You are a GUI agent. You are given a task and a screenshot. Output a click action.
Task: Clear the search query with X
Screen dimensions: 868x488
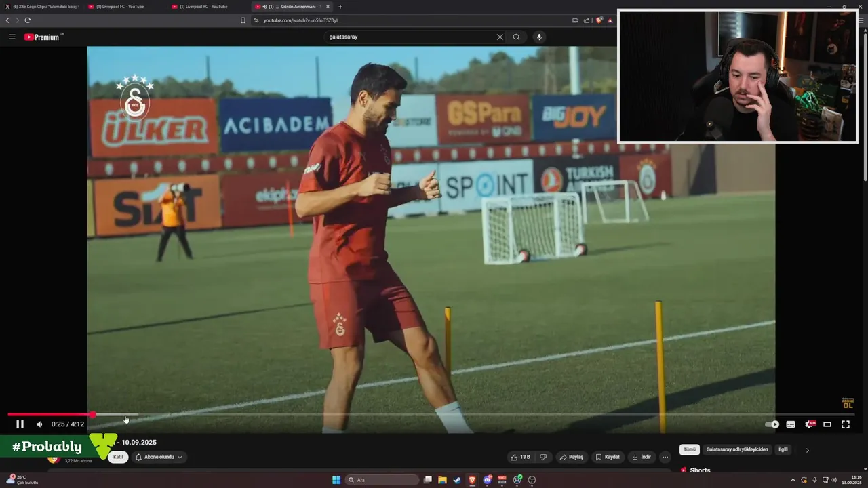[500, 37]
